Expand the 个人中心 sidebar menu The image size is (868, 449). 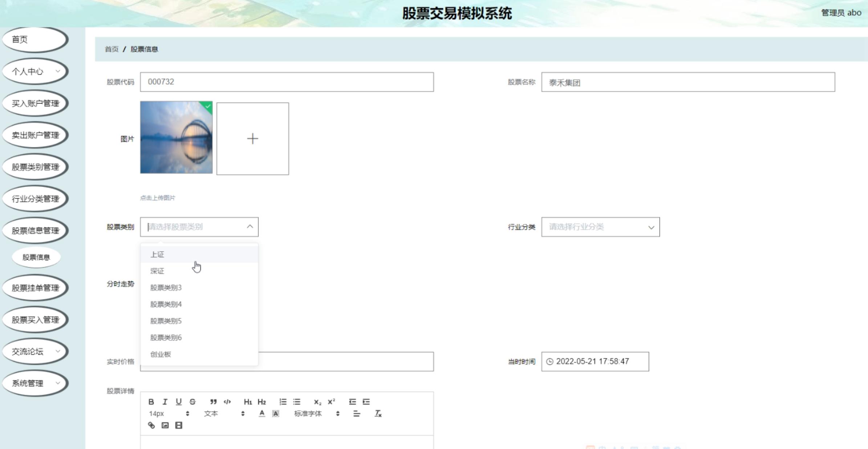pyautogui.click(x=35, y=71)
